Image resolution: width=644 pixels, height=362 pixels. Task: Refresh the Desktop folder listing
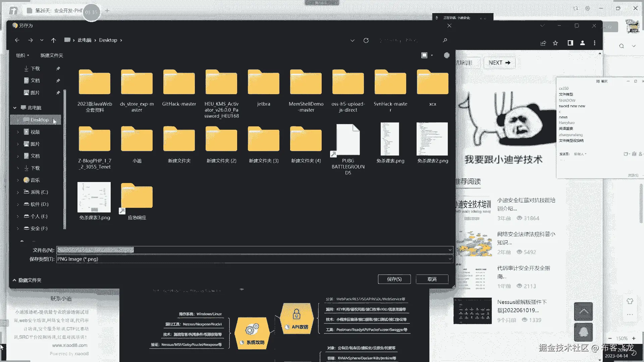point(366,40)
